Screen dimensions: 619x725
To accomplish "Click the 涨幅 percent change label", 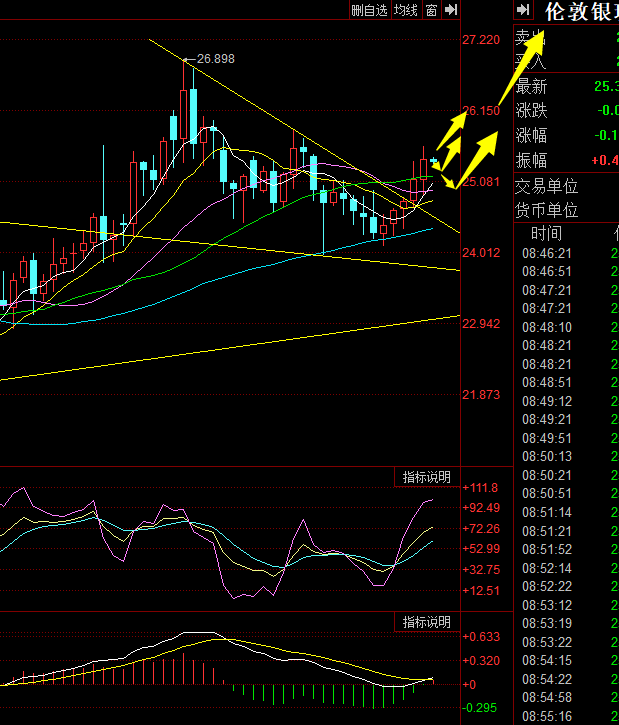I will pyautogui.click(x=531, y=135).
